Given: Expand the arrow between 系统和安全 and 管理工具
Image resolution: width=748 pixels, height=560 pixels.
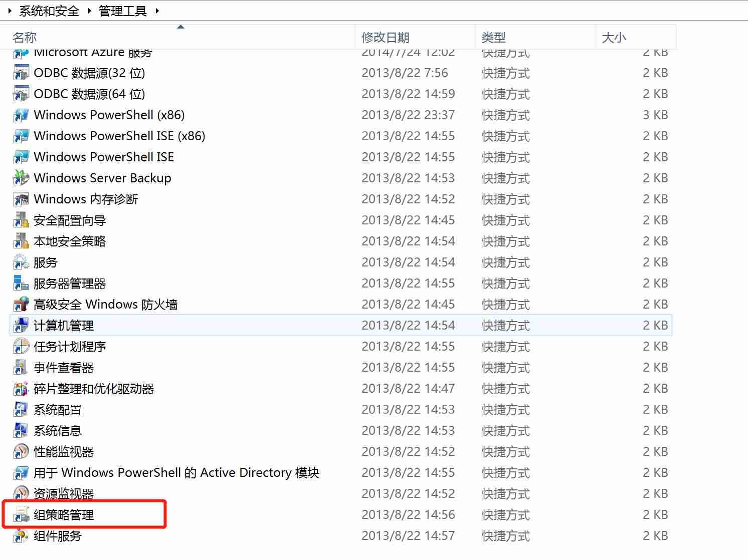Looking at the screenshot, I should click(x=89, y=11).
